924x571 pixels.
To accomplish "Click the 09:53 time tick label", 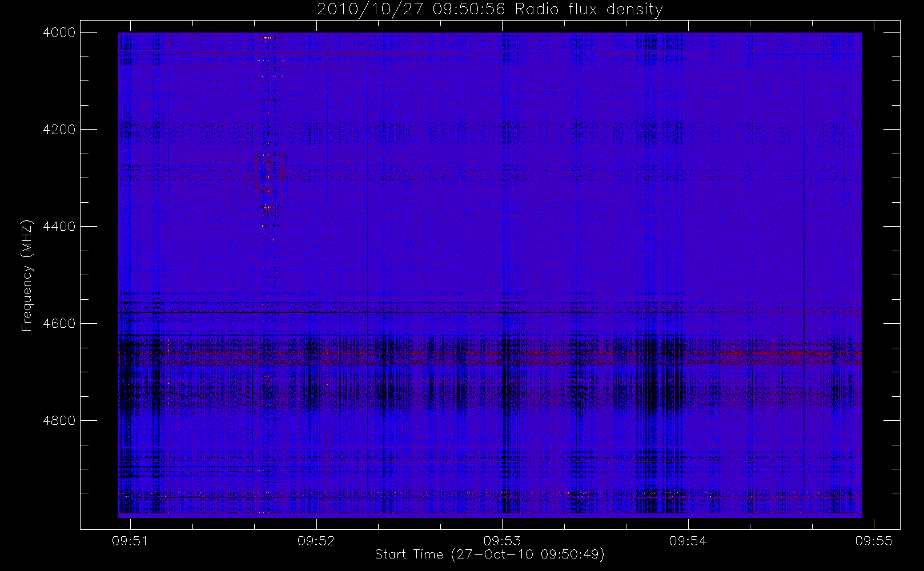I will [x=502, y=541].
